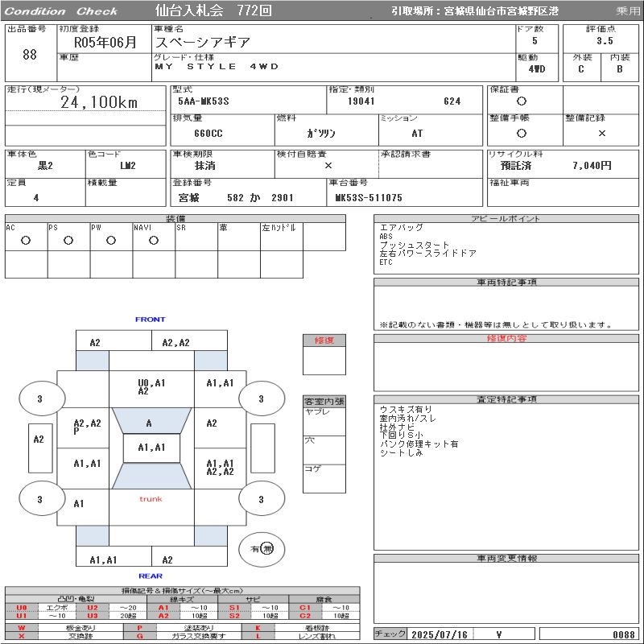Viewport: 644px width, 644px height.
Task: Click the door panel marked A2,A2 P
Action: (86, 426)
